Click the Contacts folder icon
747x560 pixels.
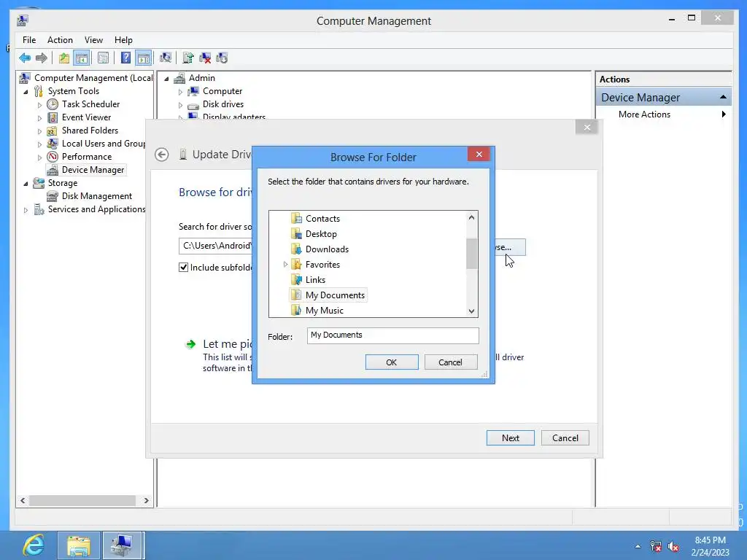point(296,219)
